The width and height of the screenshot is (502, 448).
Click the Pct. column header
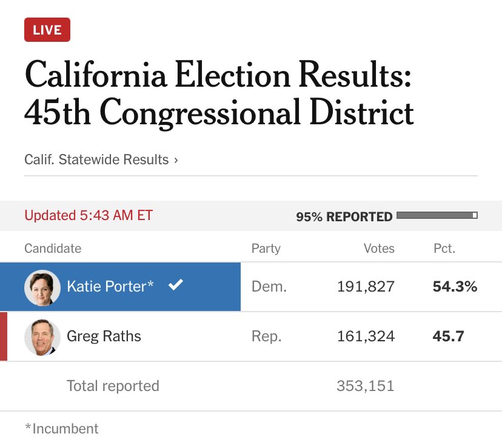(444, 249)
